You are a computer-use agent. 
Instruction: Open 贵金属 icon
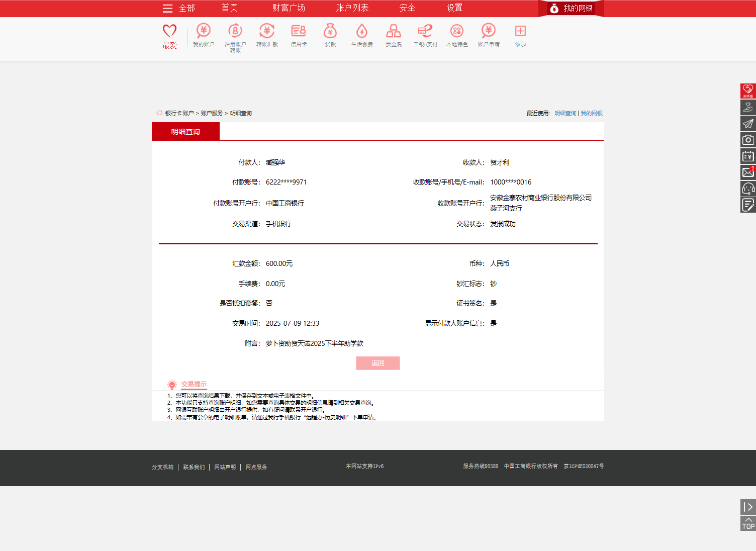coord(394,31)
